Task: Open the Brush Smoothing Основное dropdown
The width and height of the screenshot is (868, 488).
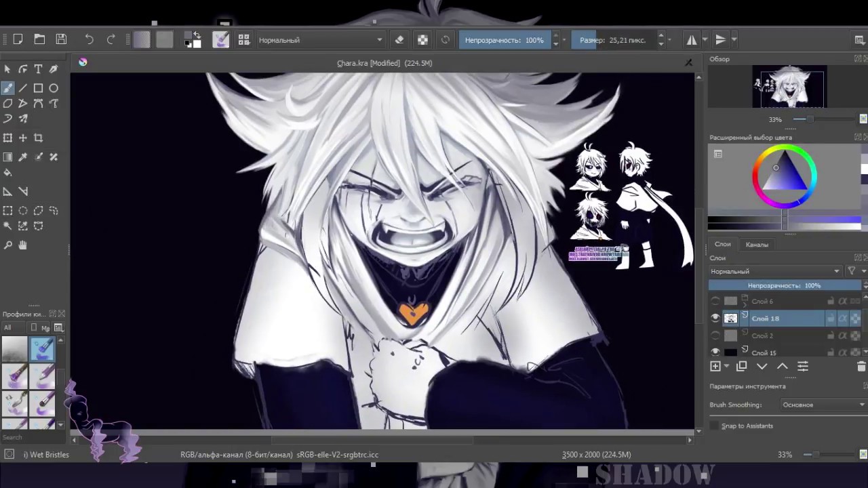Action: tap(823, 405)
